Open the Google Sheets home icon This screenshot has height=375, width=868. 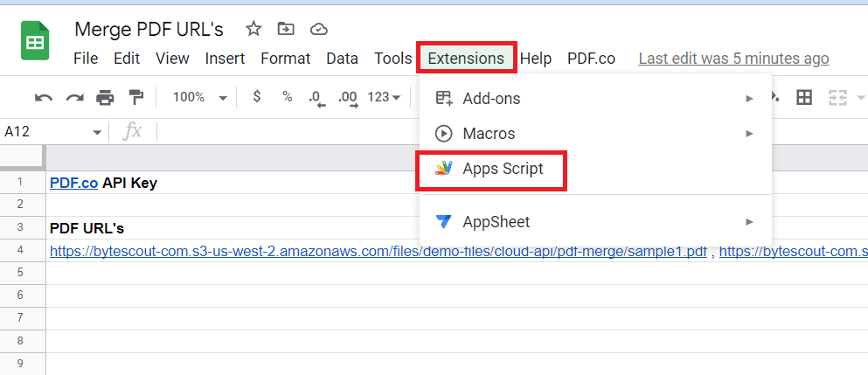(35, 40)
